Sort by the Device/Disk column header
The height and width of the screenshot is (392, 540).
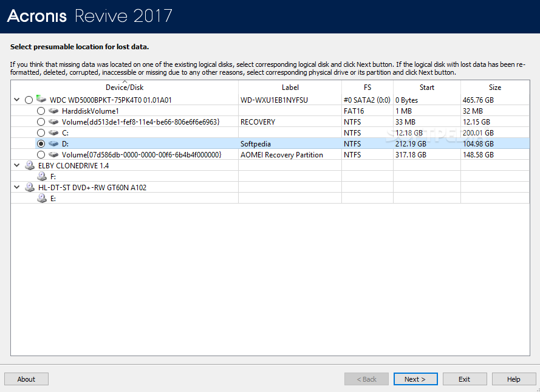(125, 88)
